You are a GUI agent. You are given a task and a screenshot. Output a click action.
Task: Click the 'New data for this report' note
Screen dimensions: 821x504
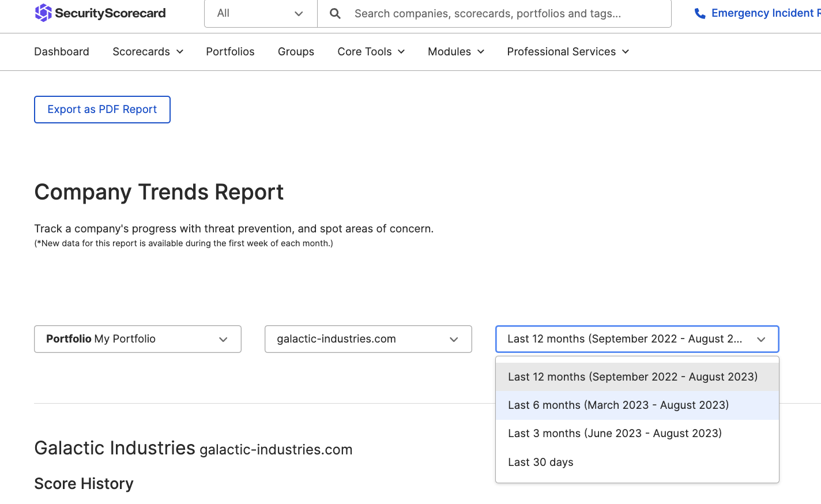point(183,243)
